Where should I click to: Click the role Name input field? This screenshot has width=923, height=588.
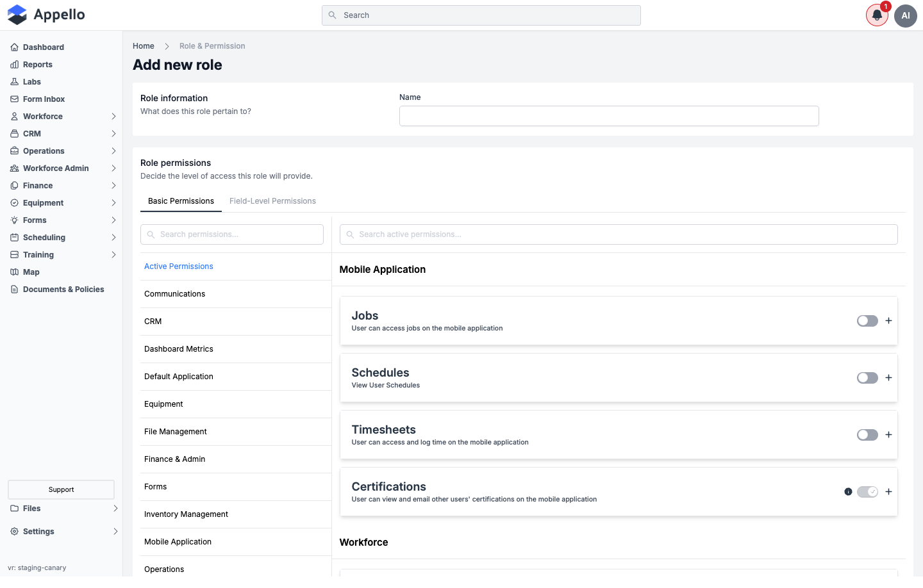(609, 116)
